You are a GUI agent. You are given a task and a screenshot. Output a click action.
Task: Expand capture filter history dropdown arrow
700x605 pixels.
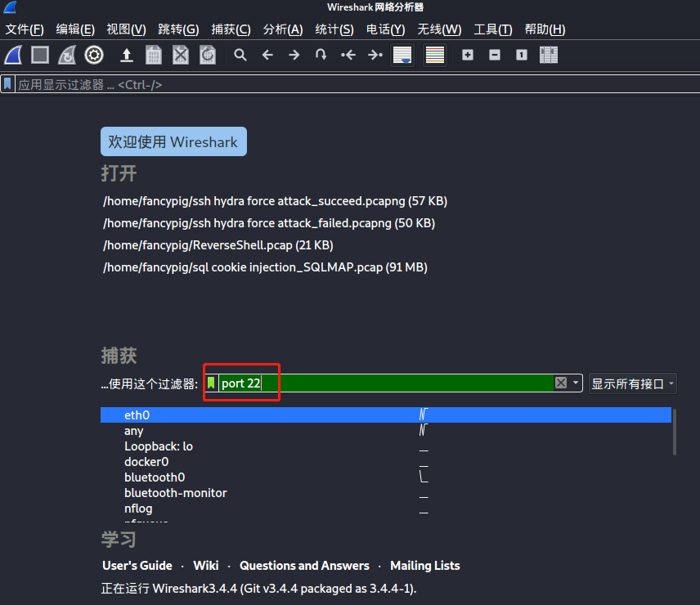576,383
